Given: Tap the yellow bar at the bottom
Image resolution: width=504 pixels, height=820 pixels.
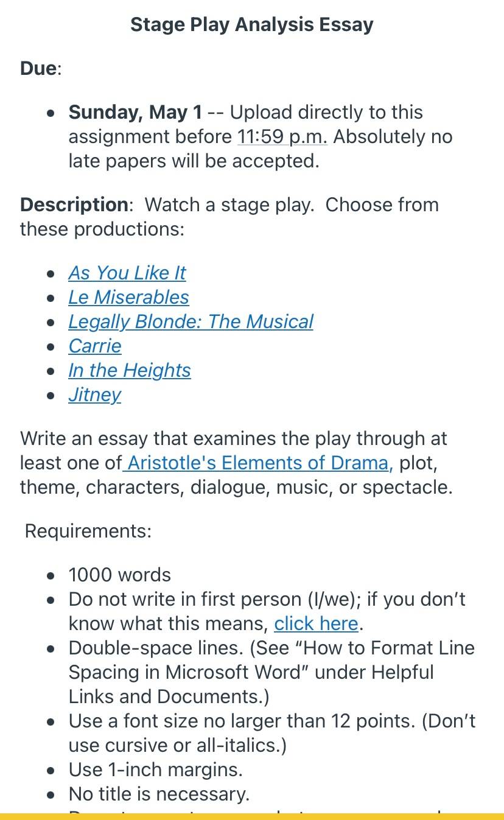Looking at the screenshot, I should 252,816.
